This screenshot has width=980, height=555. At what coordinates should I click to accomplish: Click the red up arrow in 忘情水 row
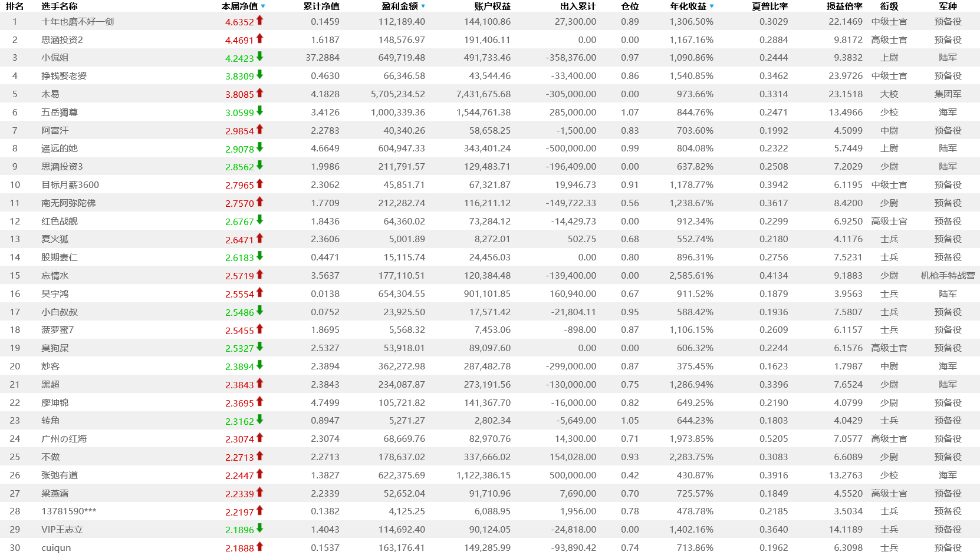259,275
